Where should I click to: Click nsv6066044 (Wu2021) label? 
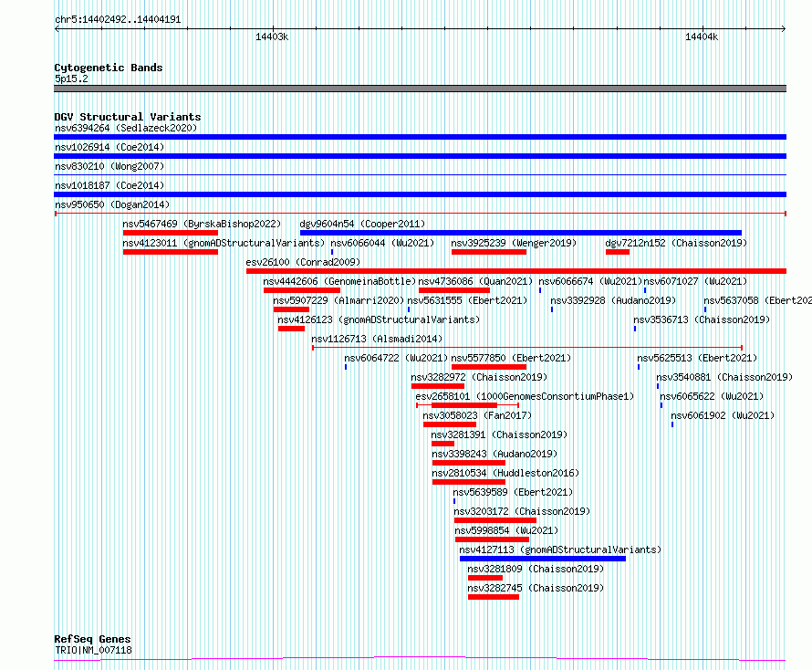pos(382,243)
